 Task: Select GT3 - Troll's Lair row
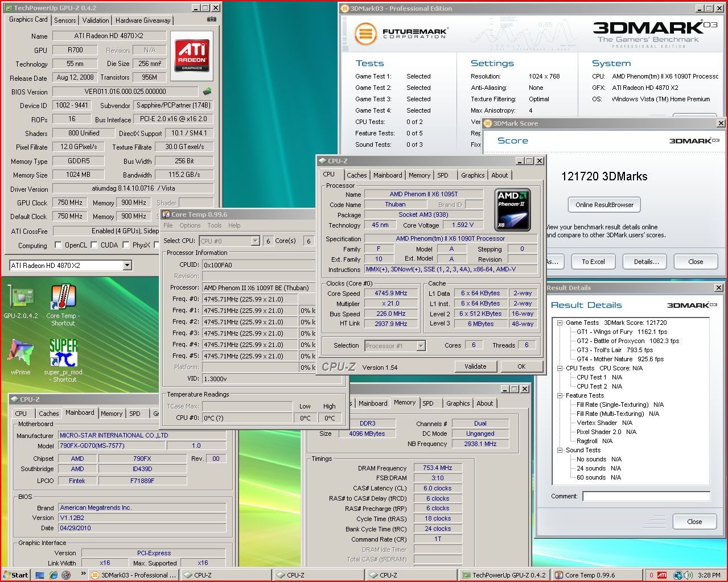[615, 350]
